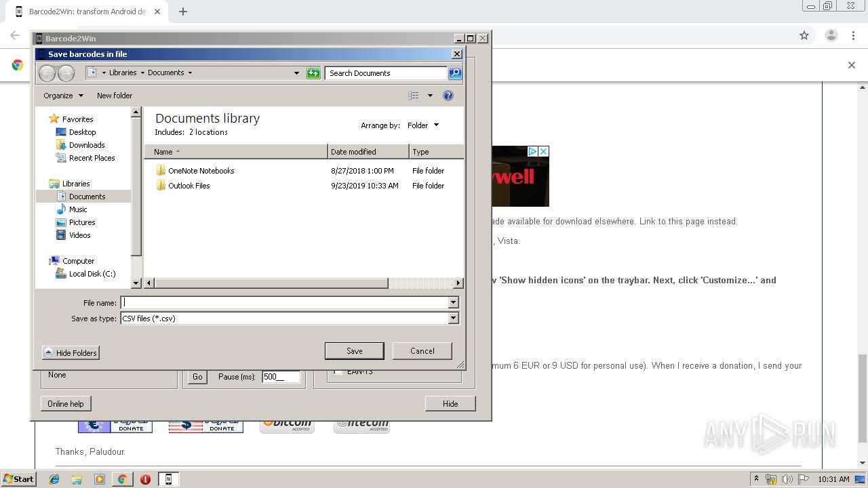Select the Pictures library
The height and width of the screenshot is (488, 868).
(82, 222)
